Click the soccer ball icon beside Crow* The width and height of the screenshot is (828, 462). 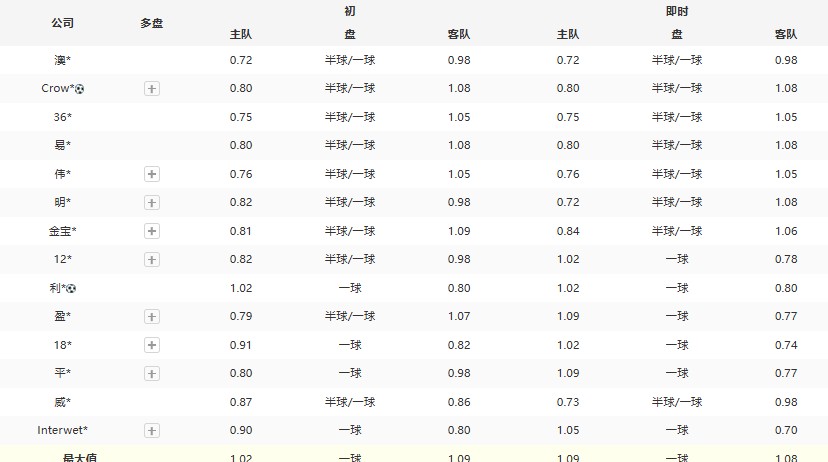pyautogui.click(x=80, y=89)
